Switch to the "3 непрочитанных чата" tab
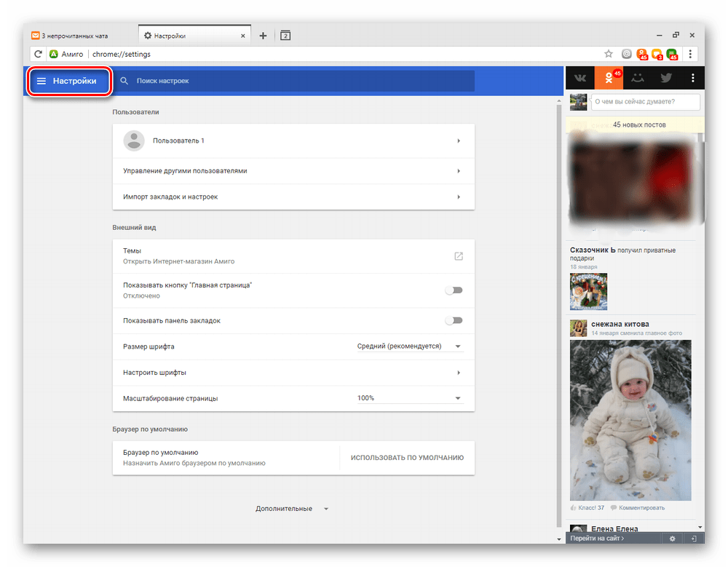This screenshot has width=728, height=567. [x=76, y=36]
